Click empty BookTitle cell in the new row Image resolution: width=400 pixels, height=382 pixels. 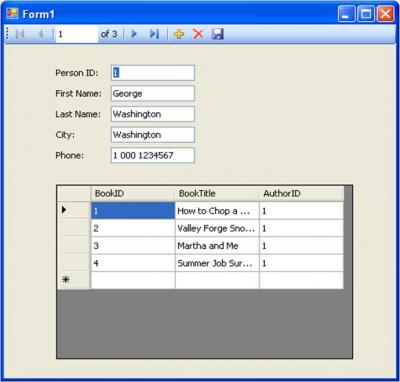(x=217, y=280)
